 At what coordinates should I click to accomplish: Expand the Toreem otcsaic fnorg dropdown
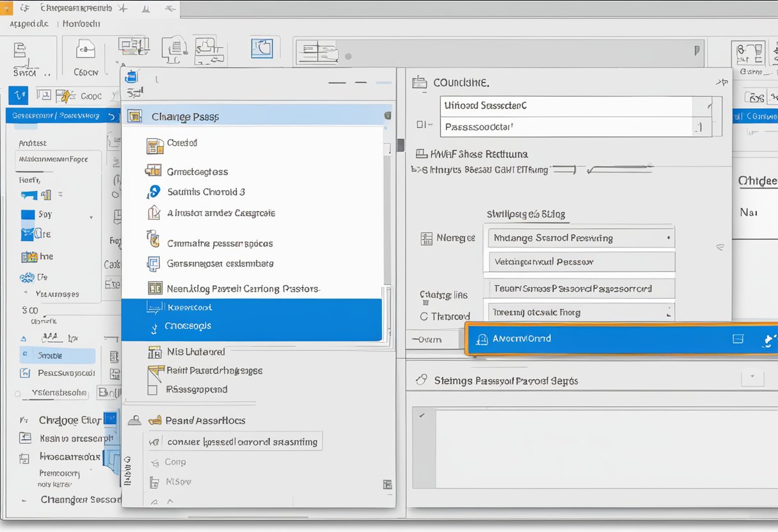pos(669,312)
